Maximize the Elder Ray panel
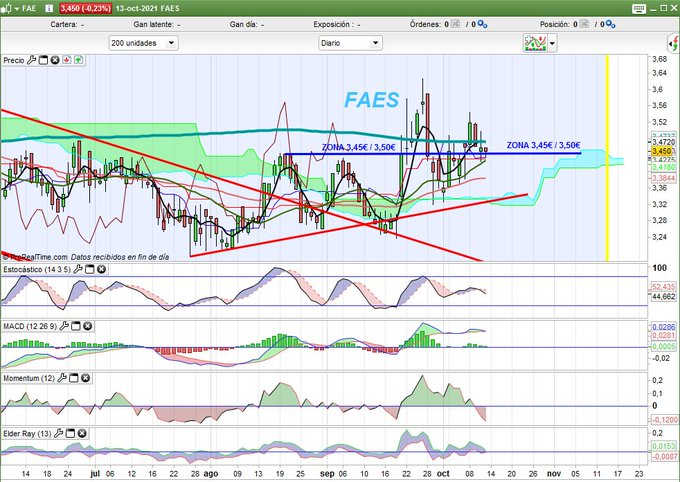This screenshot has height=482, width=680. tap(71, 433)
